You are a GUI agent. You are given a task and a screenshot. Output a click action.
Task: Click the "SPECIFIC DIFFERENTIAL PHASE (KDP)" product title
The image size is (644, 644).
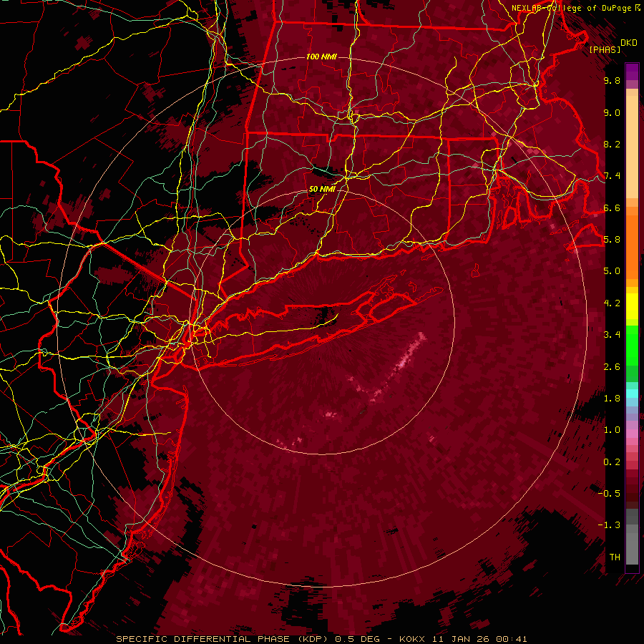pos(223,639)
